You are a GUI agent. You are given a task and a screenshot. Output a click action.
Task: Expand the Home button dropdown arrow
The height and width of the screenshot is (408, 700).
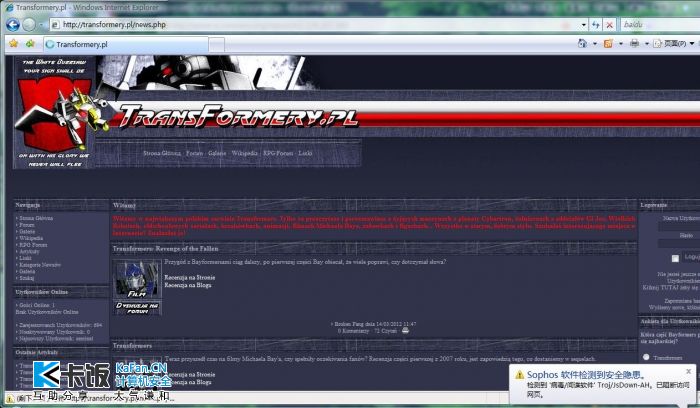[595, 44]
